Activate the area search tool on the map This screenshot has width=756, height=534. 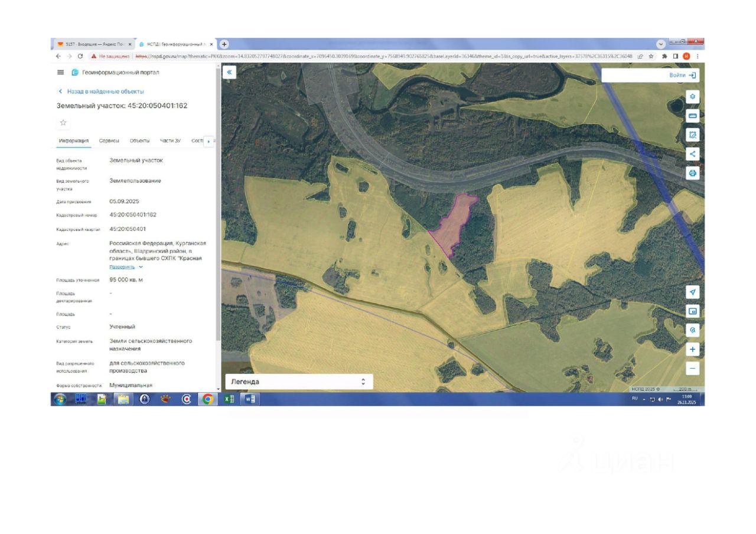coord(693,135)
